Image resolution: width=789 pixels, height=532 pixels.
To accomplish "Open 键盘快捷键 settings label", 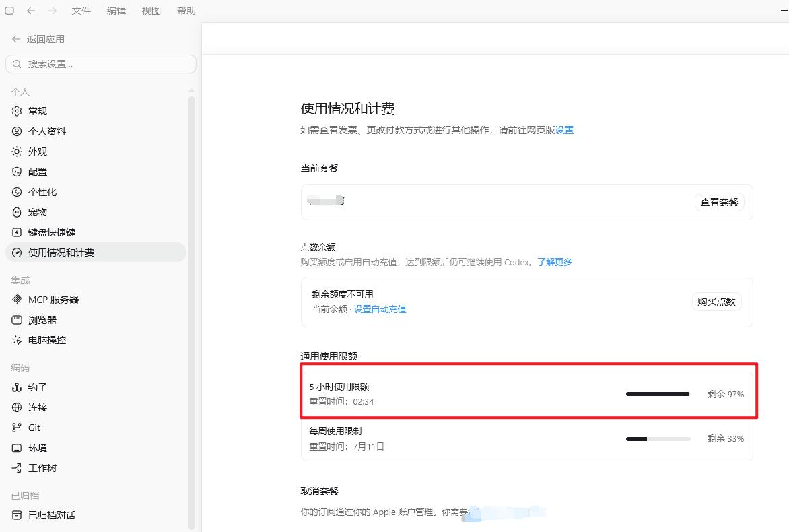I will pyautogui.click(x=52, y=232).
